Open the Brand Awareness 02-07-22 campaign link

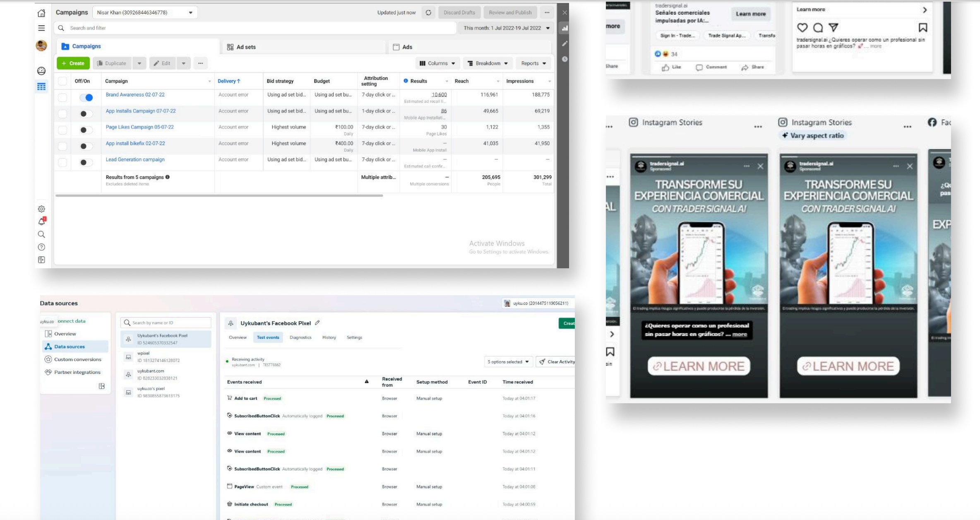(135, 95)
